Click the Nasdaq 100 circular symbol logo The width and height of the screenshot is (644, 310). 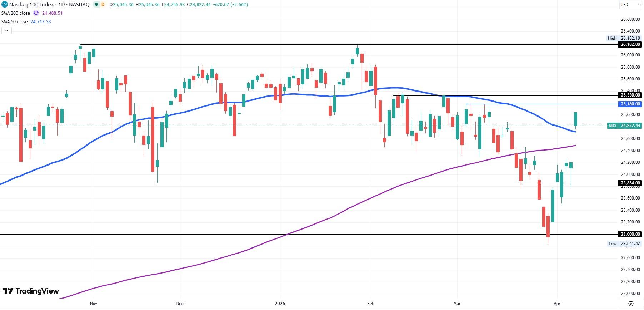[4, 5]
